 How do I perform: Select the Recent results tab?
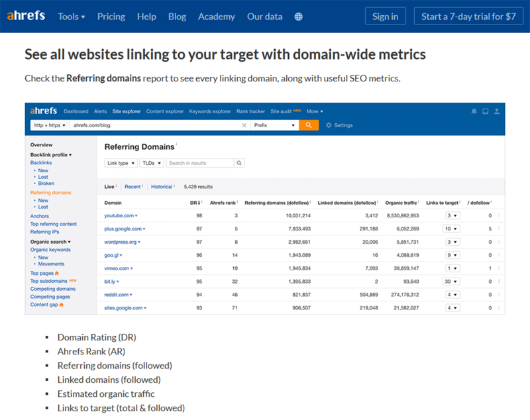click(x=132, y=187)
